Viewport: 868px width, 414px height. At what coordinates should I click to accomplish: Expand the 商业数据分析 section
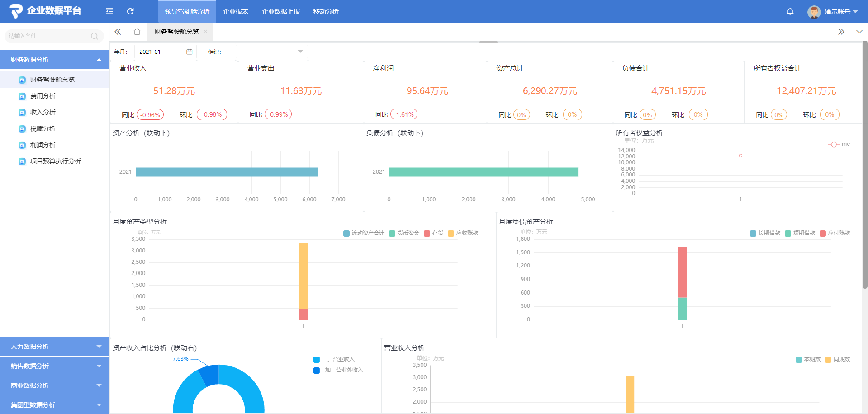click(54, 385)
